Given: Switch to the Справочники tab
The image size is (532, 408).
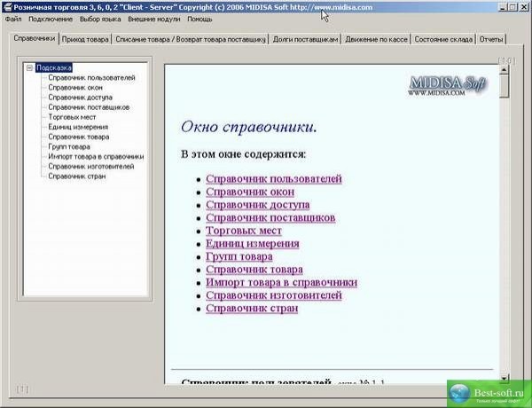Looking at the screenshot, I should coord(35,38).
